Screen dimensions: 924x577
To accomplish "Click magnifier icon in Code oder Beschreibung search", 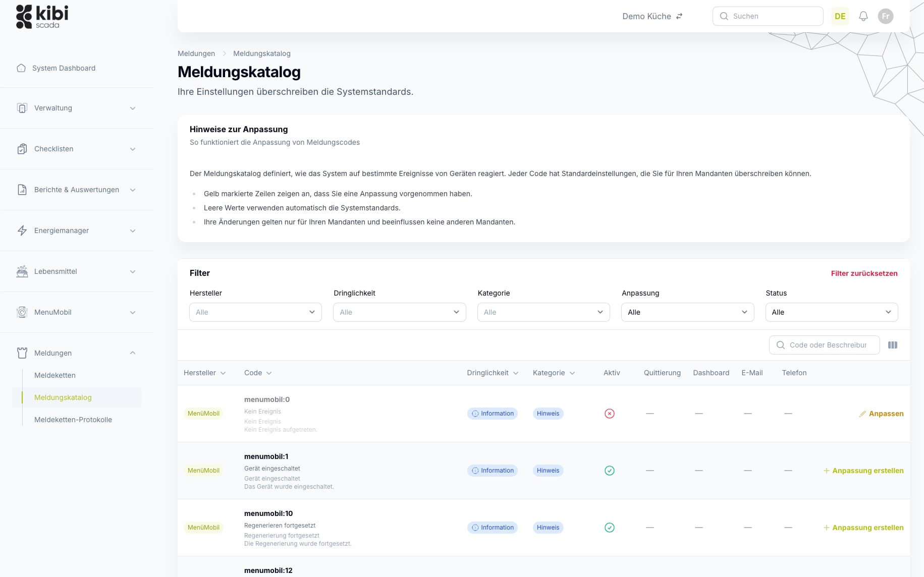I will [781, 345].
